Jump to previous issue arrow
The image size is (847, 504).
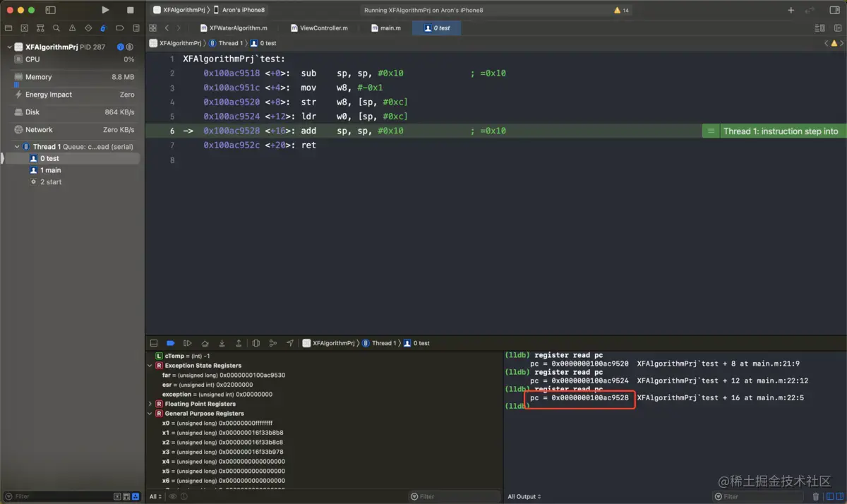point(826,43)
